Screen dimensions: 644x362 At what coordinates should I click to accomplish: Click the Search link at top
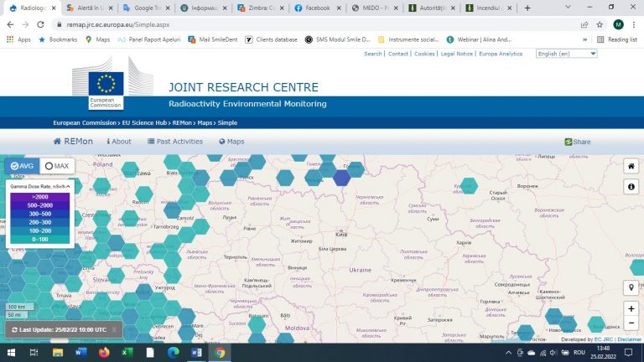[x=372, y=54]
